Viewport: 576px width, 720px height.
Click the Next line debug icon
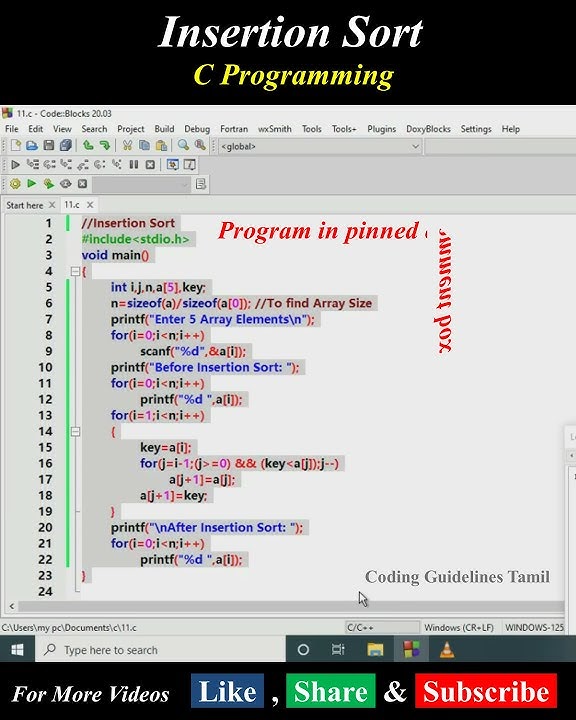click(x=50, y=164)
